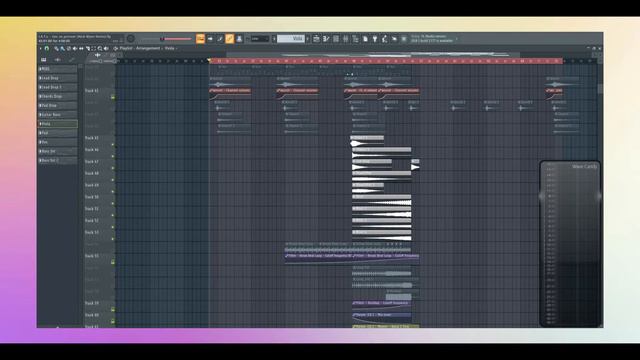Toggle mute light on Track 41
Screen dimensions: 640x360
tap(113, 97)
